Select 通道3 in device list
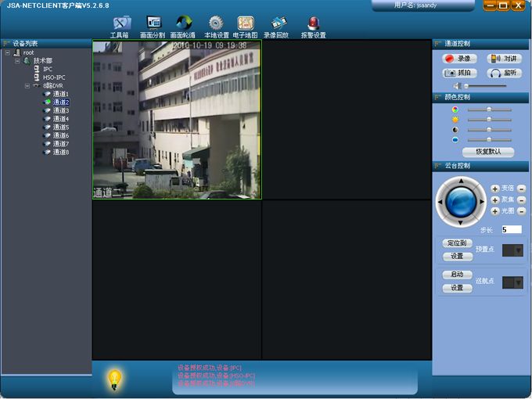 point(61,110)
